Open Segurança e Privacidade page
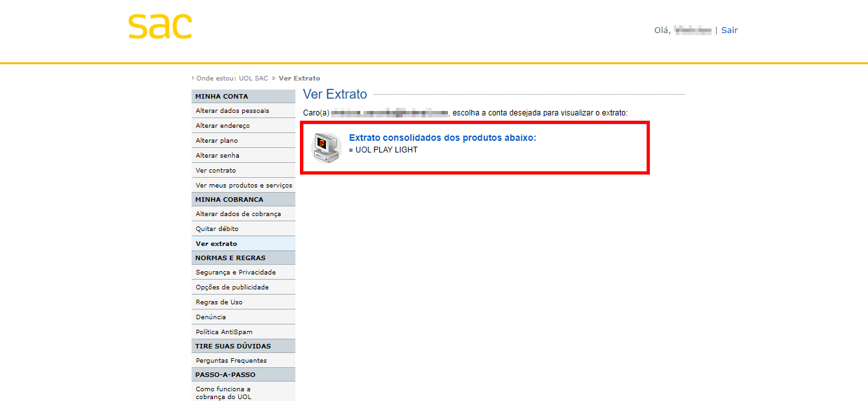 coord(243,273)
